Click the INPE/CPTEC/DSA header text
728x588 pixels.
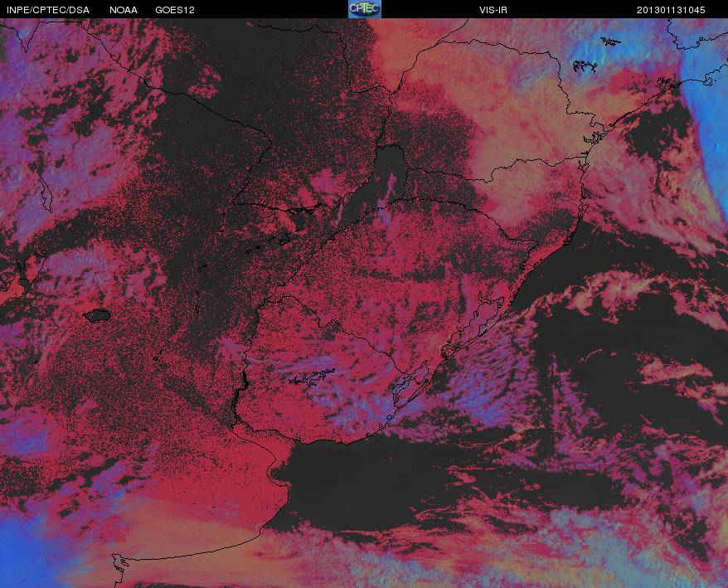coord(48,10)
